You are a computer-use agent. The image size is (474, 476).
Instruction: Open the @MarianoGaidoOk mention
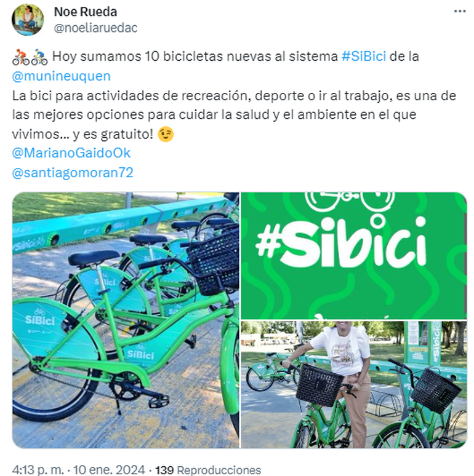71,153
